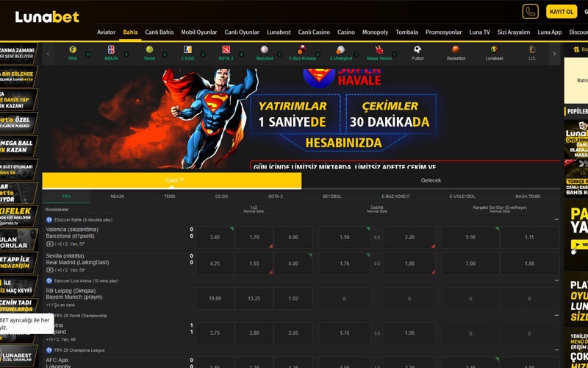Pick odds 3.40 for Valencia win

(x=215, y=237)
